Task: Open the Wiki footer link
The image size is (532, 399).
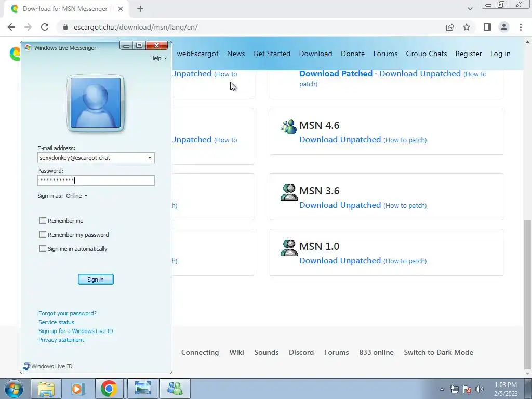Action: [x=236, y=352]
